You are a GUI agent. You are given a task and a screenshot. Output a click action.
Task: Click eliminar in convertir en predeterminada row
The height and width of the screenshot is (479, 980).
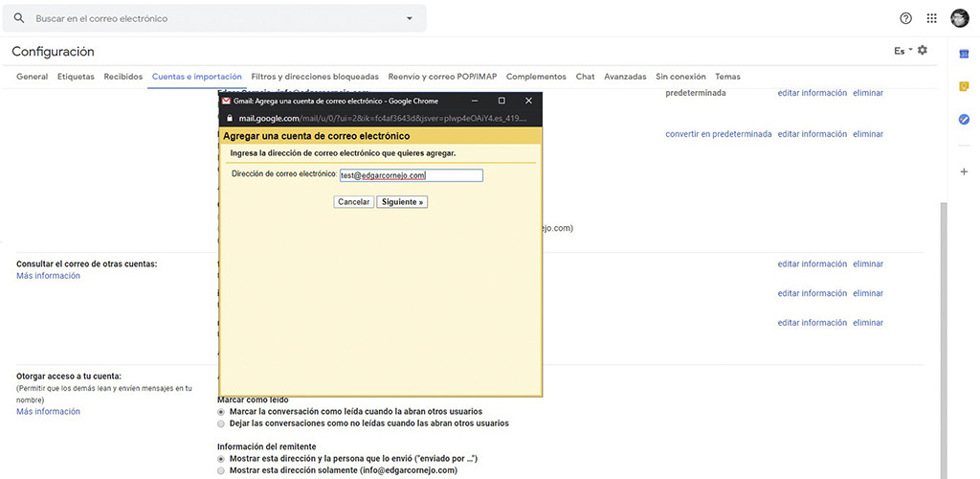click(x=868, y=134)
